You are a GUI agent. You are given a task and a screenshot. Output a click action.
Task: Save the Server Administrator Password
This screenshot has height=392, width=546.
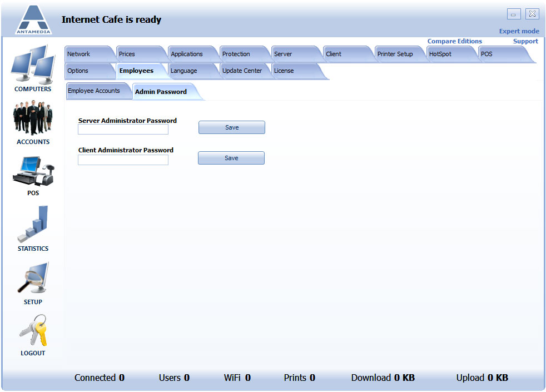click(x=232, y=127)
